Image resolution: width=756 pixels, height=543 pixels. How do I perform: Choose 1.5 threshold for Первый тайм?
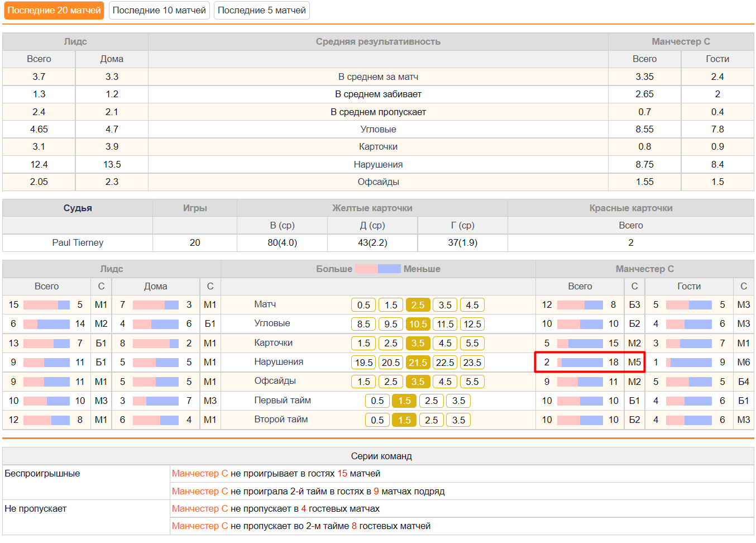pyautogui.click(x=404, y=401)
